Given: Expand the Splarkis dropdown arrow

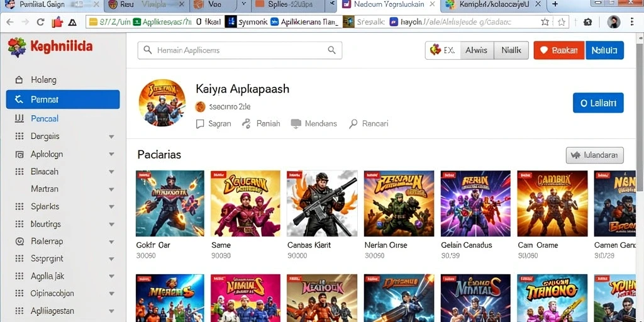Looking at the screenshot, I should coord(111,206).
